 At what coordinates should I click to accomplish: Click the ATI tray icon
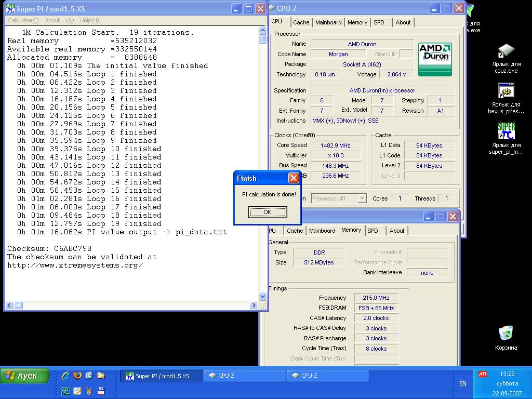click(x=482, y=374)
